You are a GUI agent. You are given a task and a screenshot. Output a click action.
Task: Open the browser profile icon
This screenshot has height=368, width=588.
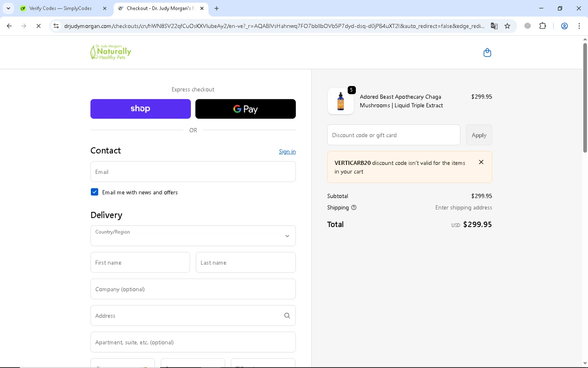[564, 26]
